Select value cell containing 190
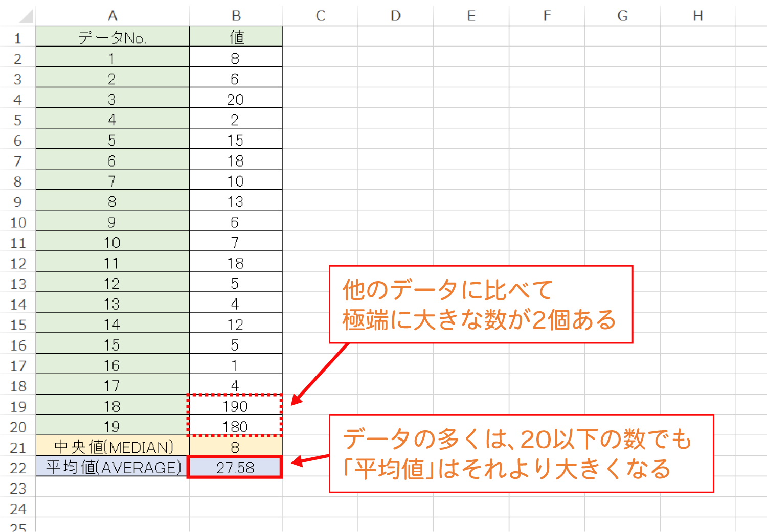Image resolution: width=767 pixels, height=532 pixels. pos(236,405)
